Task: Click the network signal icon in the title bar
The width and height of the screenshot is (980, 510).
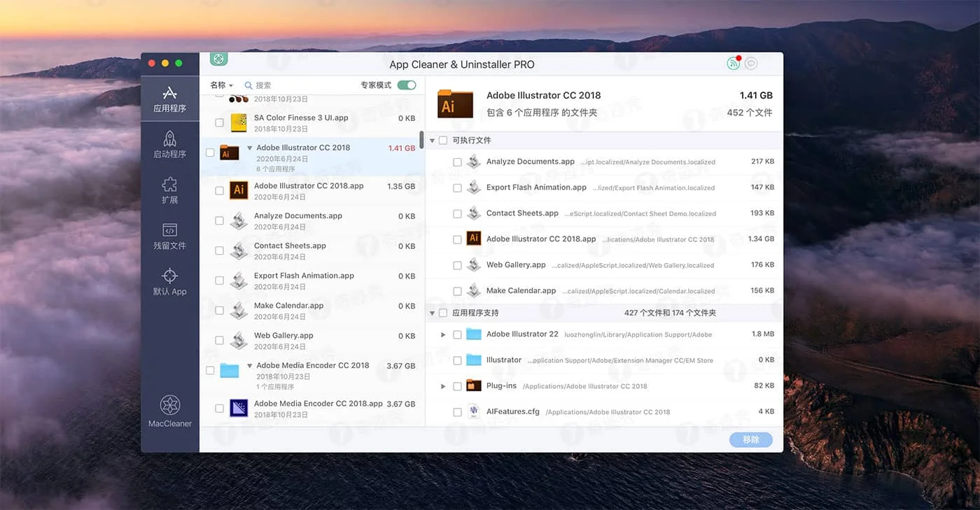Action: 732,63
